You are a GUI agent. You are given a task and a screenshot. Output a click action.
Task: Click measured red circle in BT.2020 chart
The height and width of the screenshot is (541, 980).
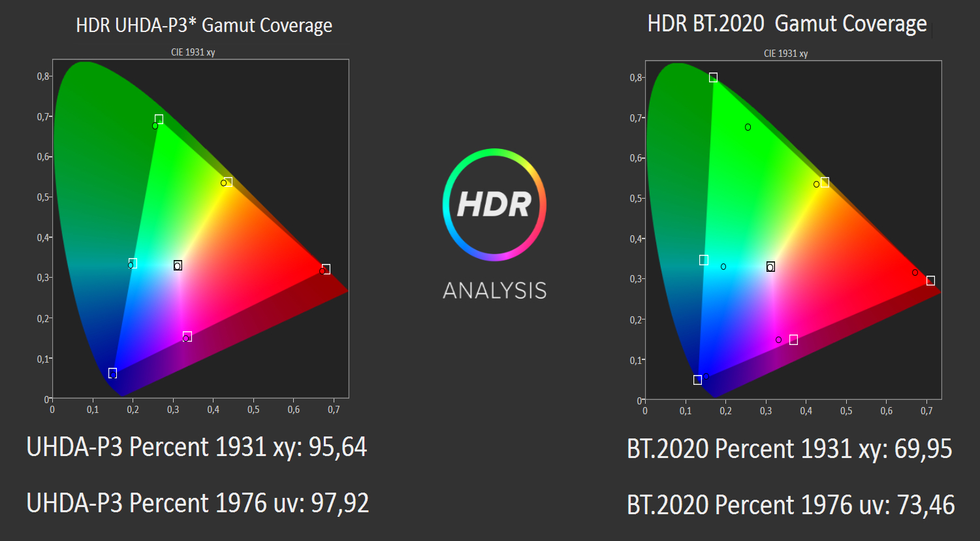coord(915,272)
